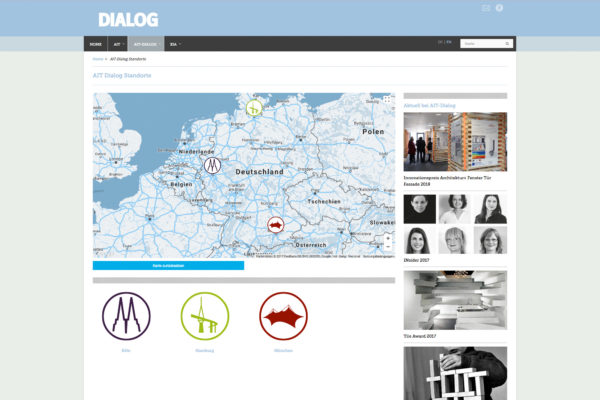The width and height of the screenshot is (600, 400).
Task: Zoom out the map with minus button
Action: 388,247
